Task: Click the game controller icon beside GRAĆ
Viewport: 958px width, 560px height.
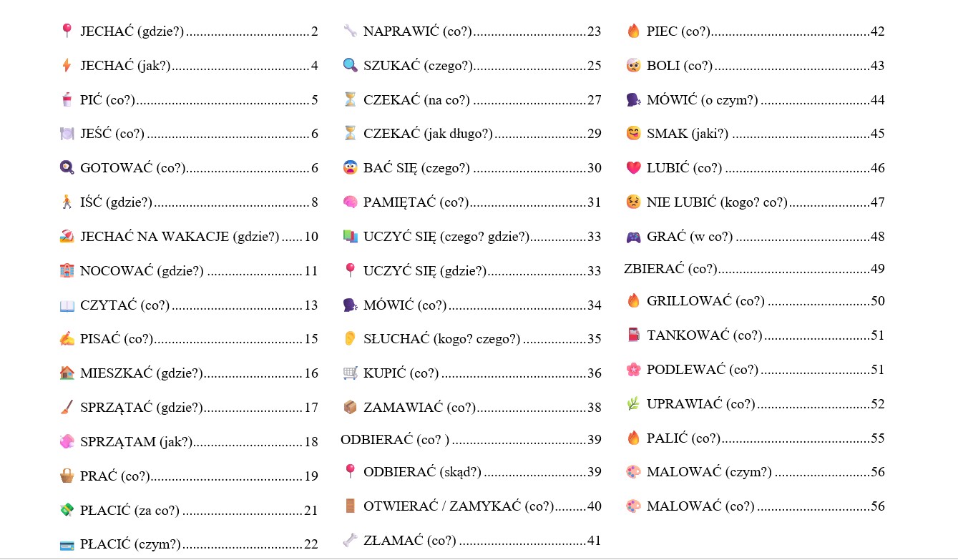Action: point(633,237)
